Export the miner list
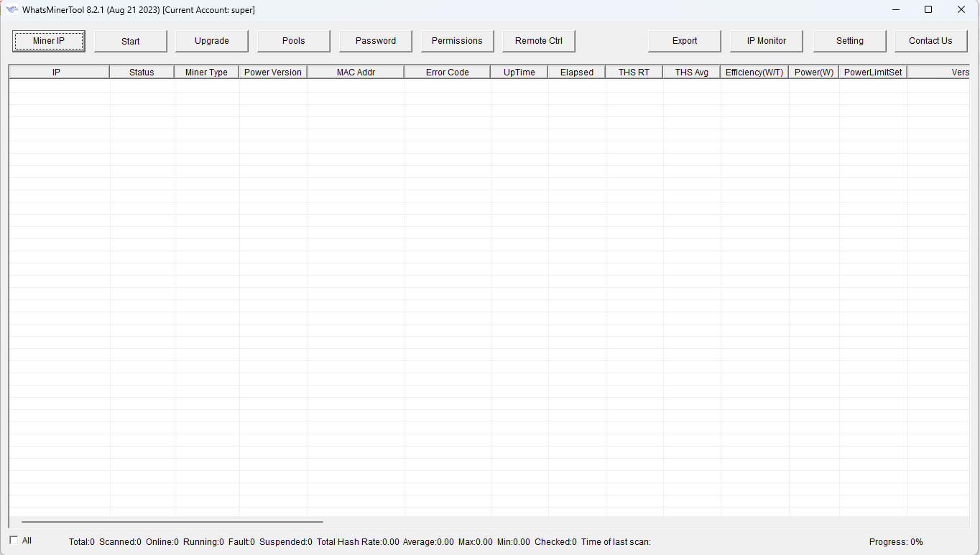 pyautogui.click(x=685, y=41)
